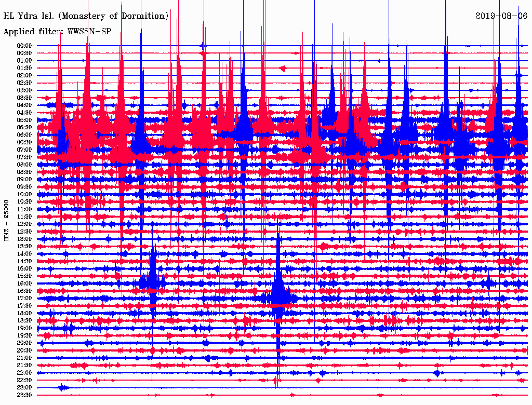Select the 10:00 time label
532x405 pixels.
pos(24,194)
